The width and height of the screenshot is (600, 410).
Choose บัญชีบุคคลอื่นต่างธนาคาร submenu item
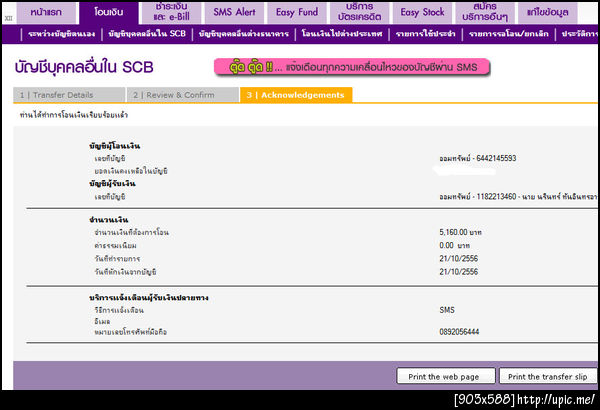[244, 34]
